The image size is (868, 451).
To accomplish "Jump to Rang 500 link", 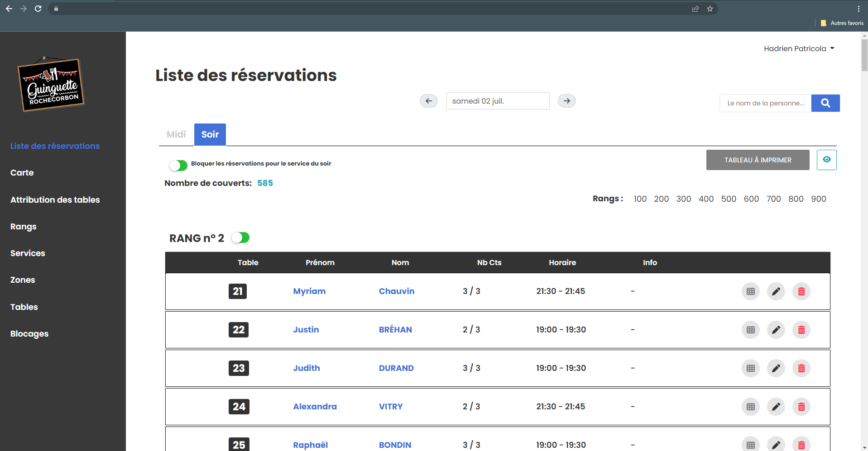I will click(728, 199).
